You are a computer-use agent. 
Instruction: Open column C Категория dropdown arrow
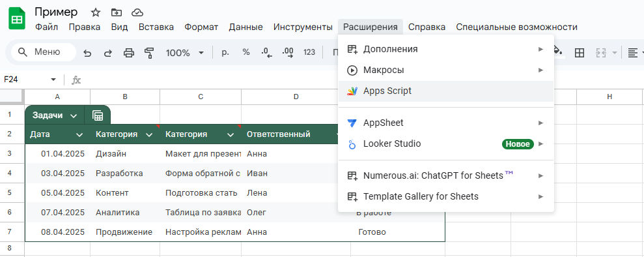pyautogui.click(x=231, y=134)
